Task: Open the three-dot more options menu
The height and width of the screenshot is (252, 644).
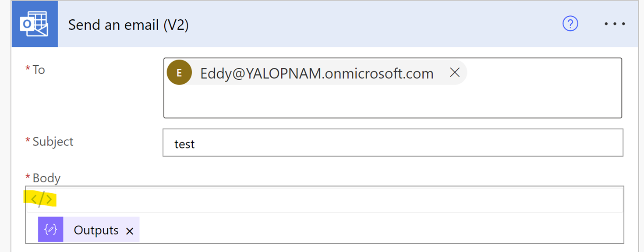Action: (615, 24)
